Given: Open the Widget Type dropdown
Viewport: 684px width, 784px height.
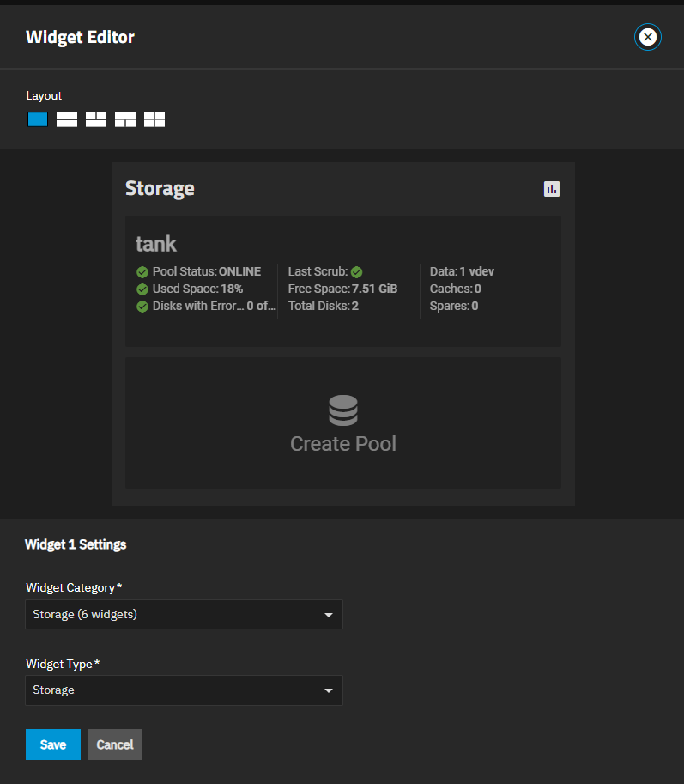Looking at the screenshot, I should pos(184,690).
